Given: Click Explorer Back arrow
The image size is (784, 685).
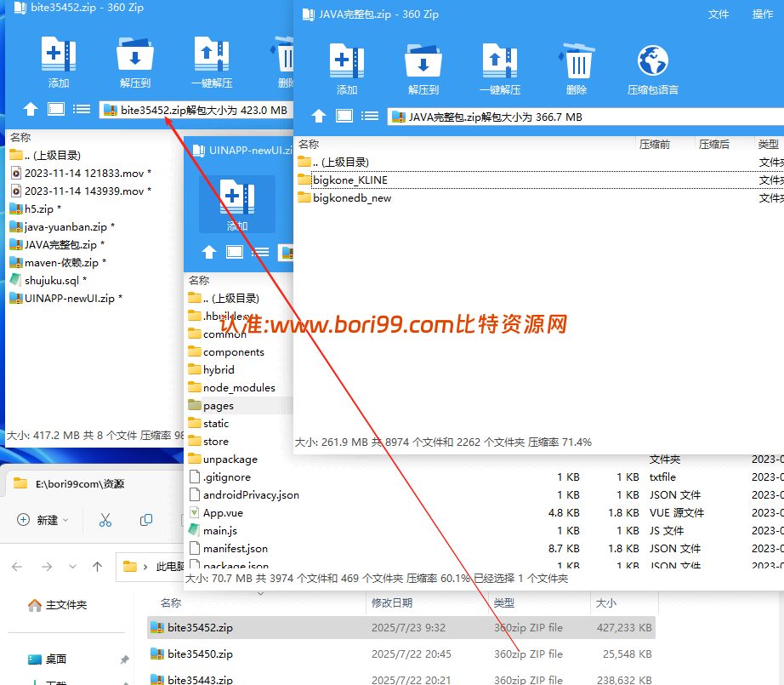Looking at the screenshot, I should pyautogui.click(x=17, y=567).
